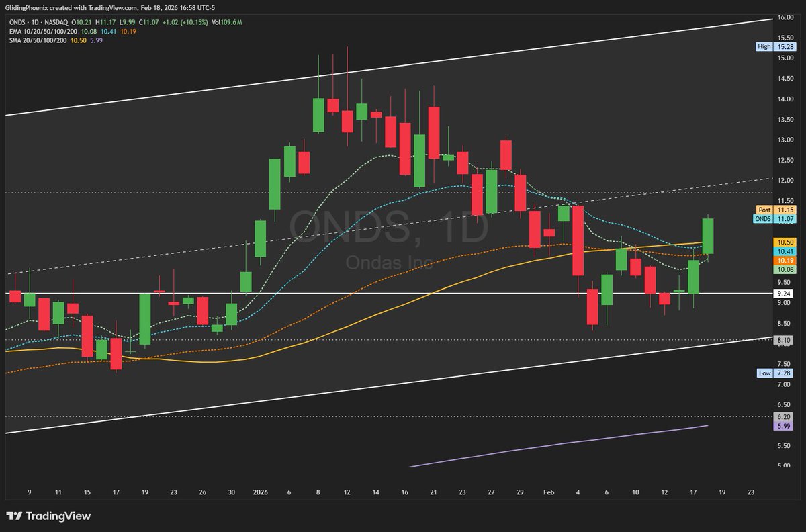Click the 2026 year label on the time axis

click(260, 492)
